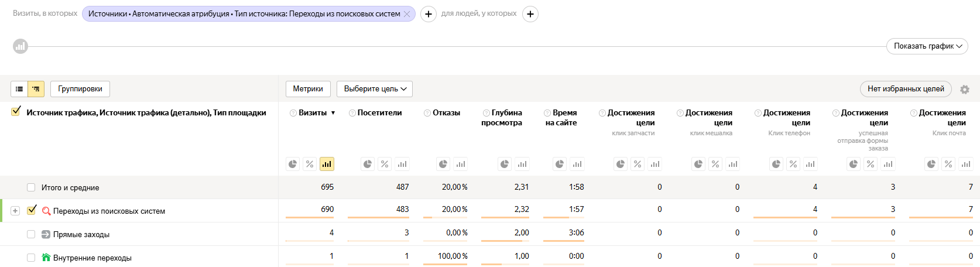Sort by Визиты column header
The height and width of the screenshot is (267, 980).
click(x=313, y=113)
